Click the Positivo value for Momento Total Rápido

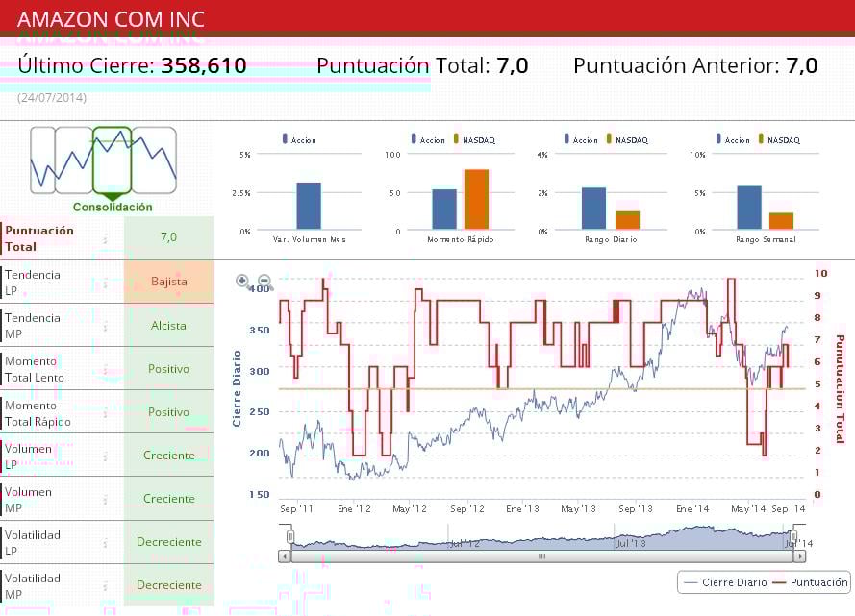[x=168, y=412]
